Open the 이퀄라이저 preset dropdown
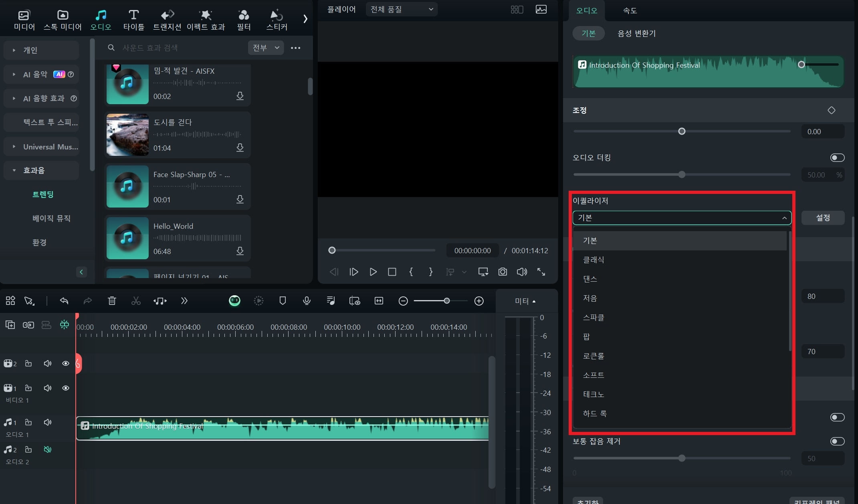858x504 pixels. click(x=682, y=217)
